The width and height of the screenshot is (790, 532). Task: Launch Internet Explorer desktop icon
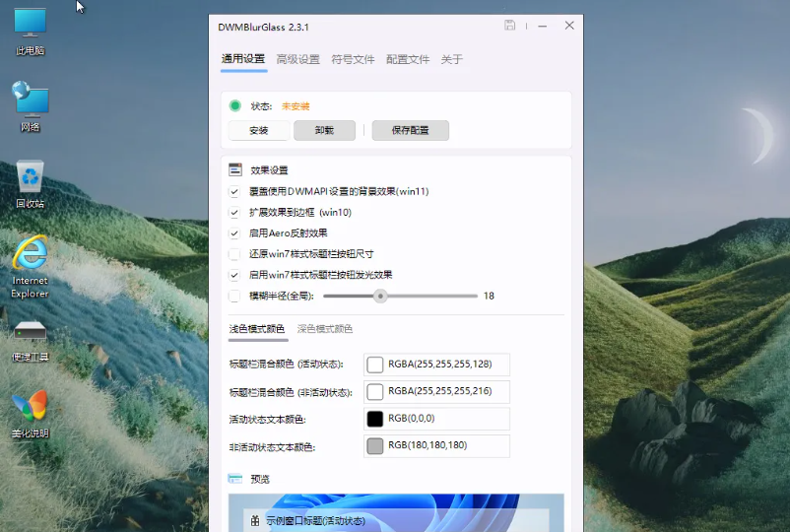(x=31, y=267)
